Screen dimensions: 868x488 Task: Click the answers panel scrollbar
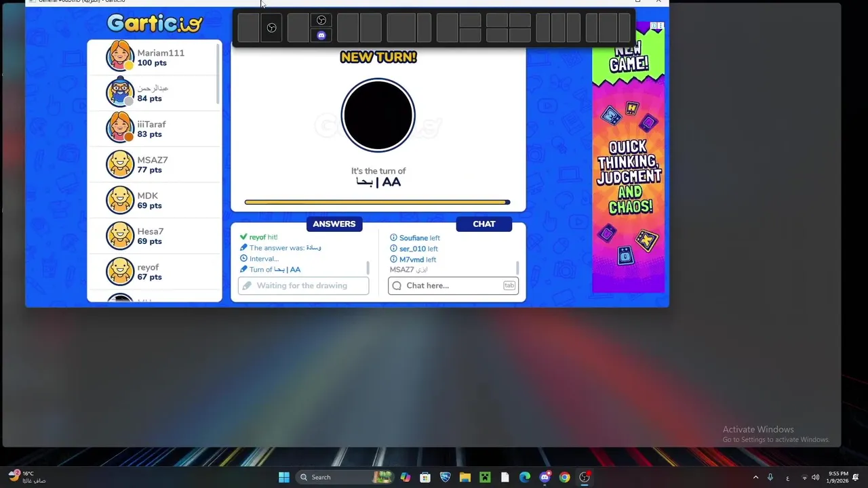pyautogui.click(x=368, y=268)
